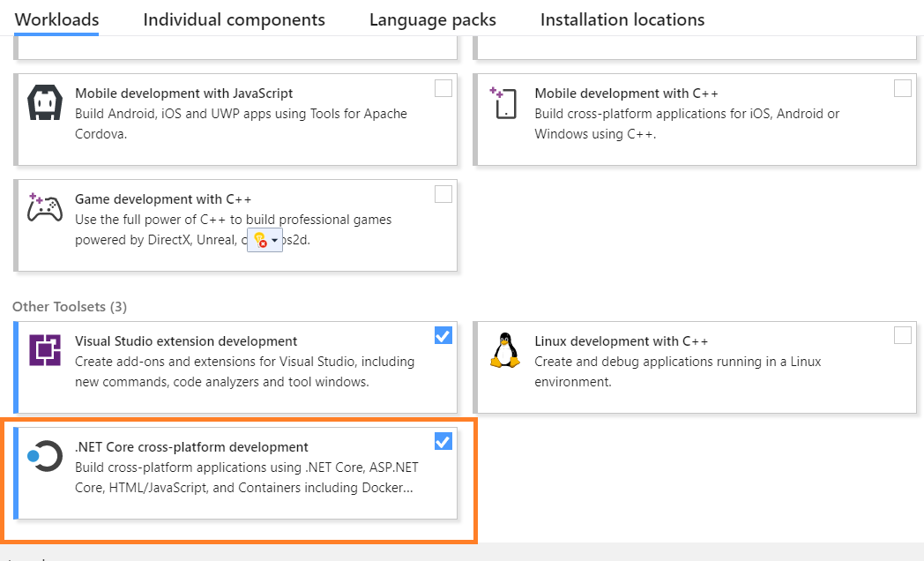
Task: Click the Cordova icon for JavaScript mobile
Action: click(45, 102)
